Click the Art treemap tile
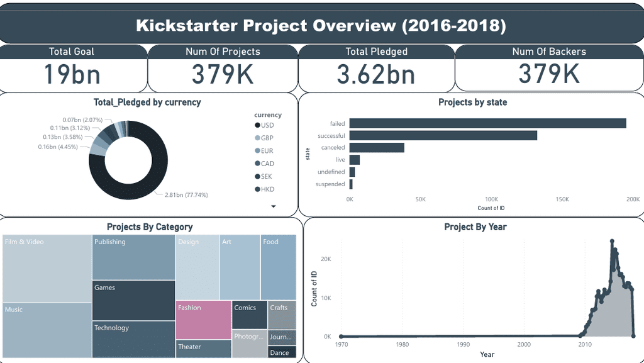This screenshot has height=363, width=644. (x=240, y=267)
